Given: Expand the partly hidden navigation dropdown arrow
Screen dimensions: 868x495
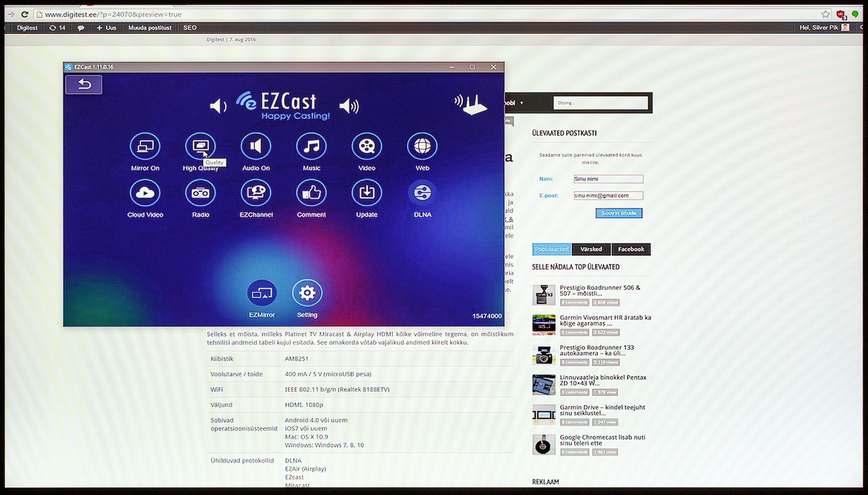Looking at the screenshot, I should [522, 103].
